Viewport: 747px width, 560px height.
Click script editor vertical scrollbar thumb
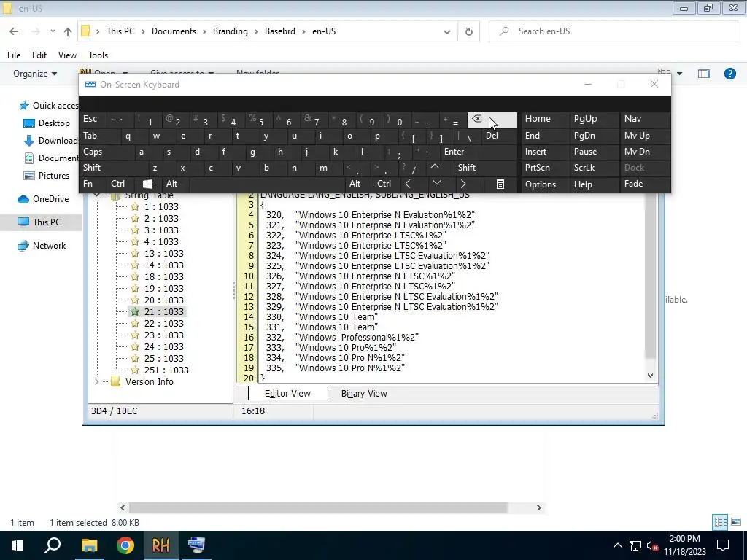(x=650, y=276)
